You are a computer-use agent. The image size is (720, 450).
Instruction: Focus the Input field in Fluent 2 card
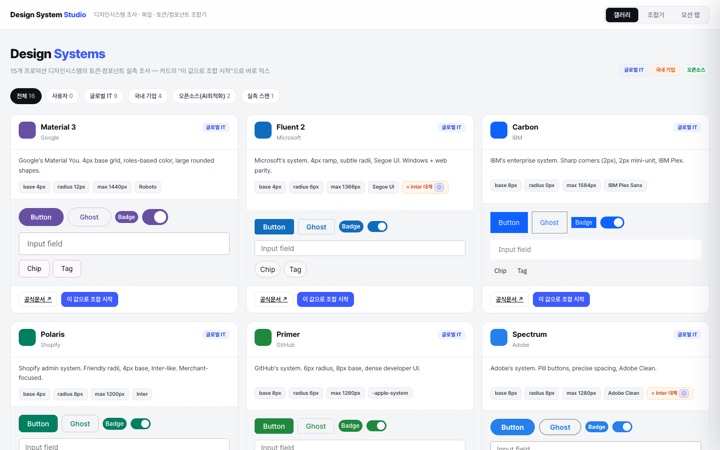360,248
